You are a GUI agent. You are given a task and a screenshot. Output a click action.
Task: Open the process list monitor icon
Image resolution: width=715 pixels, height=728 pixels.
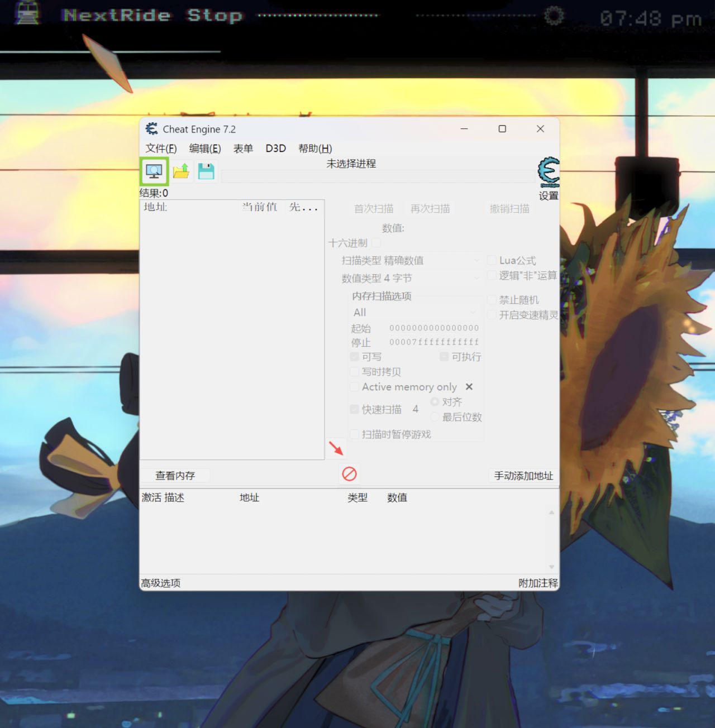pos(154,171)
